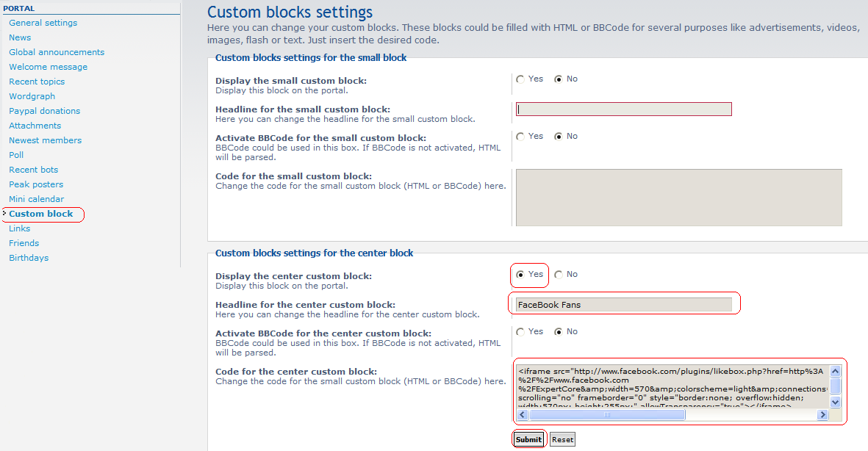This screenshot has height=451, width=868.
Task: Click the code box scroll-right arrow
Action: pos(822,415)
